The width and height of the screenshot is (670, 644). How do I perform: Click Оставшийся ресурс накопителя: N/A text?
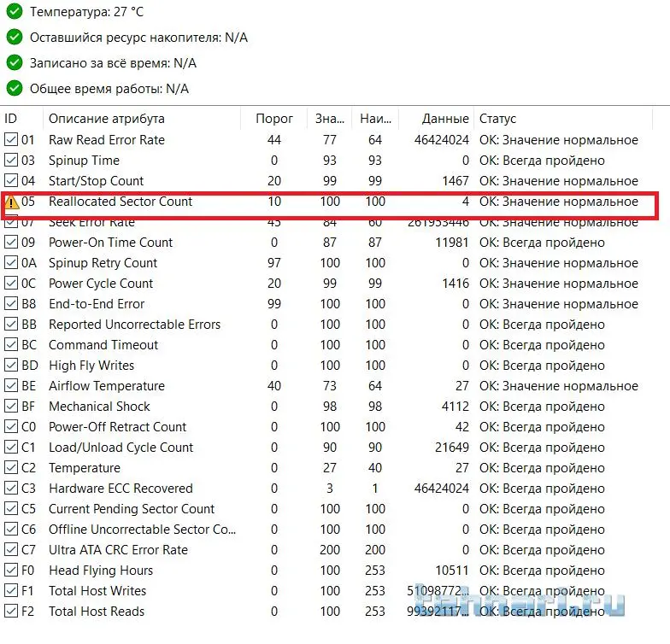tap(138, 38)
